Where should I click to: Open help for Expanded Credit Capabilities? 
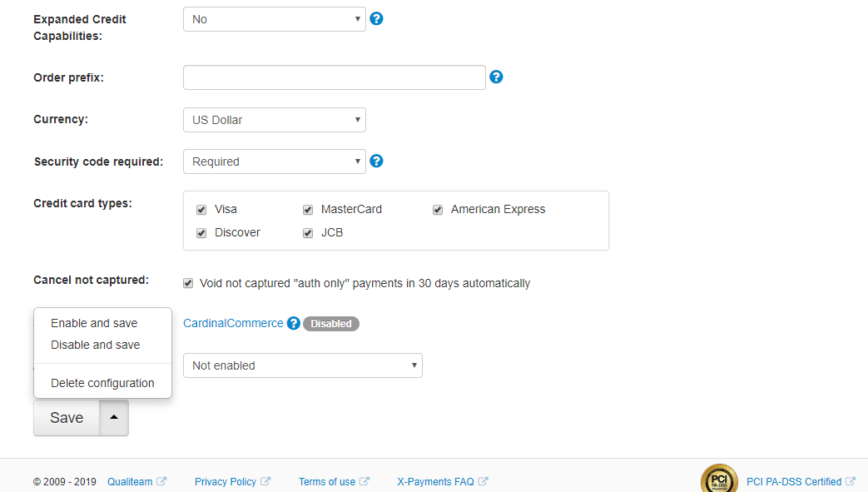click(x=376, y=19)
